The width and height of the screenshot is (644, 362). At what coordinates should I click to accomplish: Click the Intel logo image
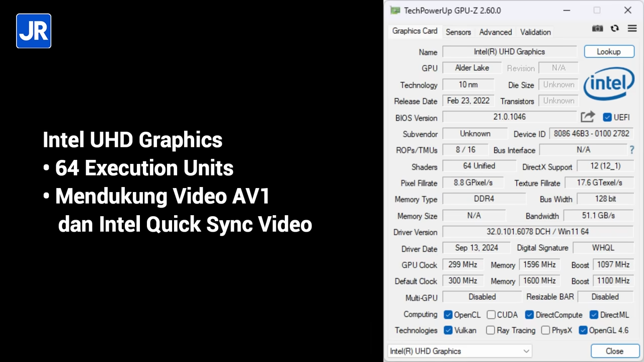coord(609,84)
